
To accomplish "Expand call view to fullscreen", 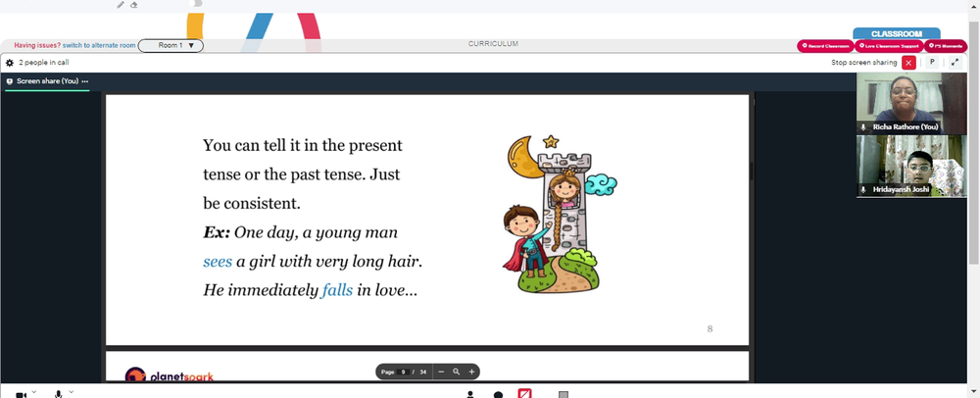I will (955, 63).
